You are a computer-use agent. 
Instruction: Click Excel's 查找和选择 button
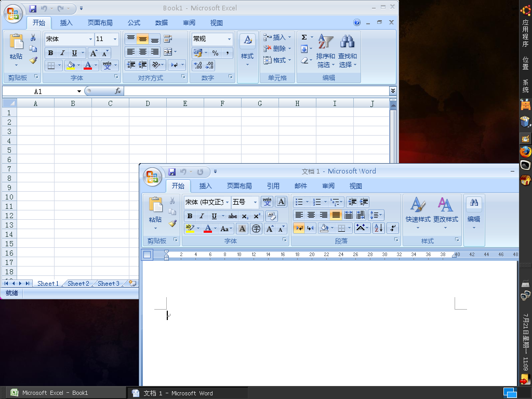click(x=348, y=51)
